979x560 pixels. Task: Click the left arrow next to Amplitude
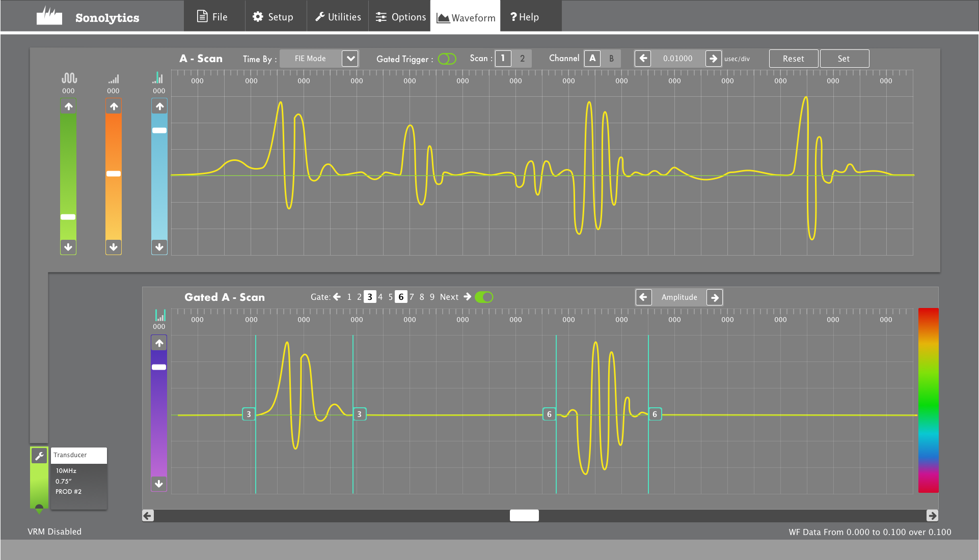point(643,297)
